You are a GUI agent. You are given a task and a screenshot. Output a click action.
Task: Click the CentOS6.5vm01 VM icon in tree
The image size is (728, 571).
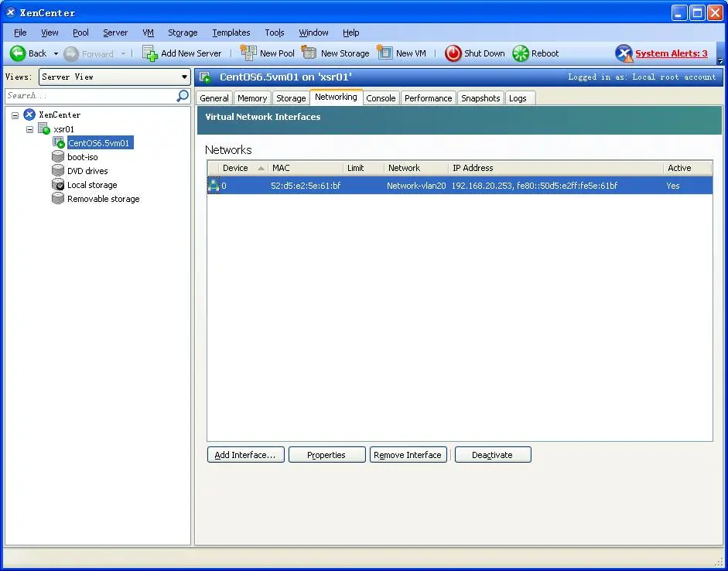pos(59,142)
